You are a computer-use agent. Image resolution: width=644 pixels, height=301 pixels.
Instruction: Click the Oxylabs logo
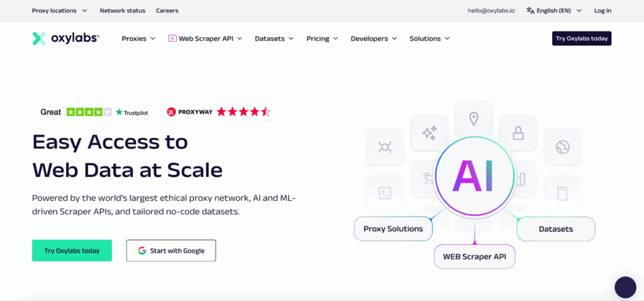coord(65,38)
